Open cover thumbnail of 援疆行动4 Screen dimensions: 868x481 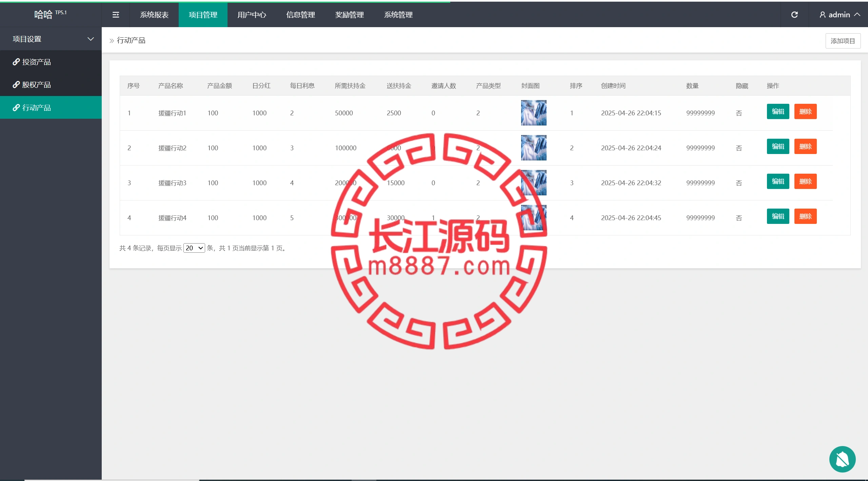[534, 217]
